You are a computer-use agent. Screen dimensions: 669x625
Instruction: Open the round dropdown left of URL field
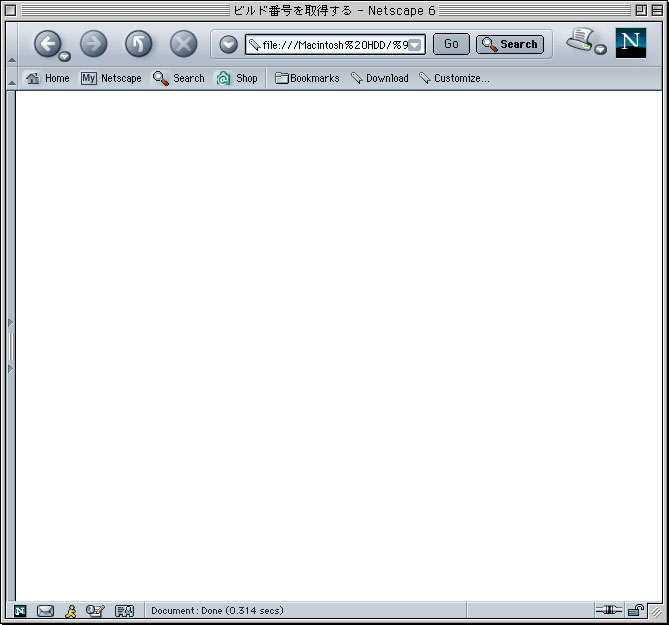[x=228, y=44]
